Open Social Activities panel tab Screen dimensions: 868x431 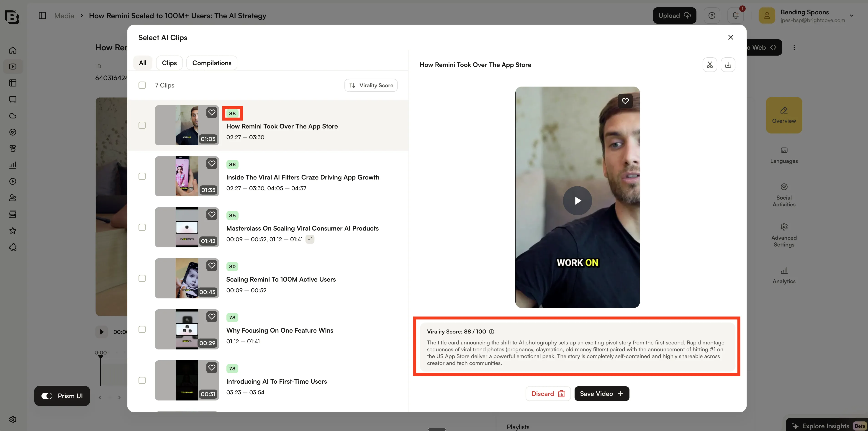[784, 195]
